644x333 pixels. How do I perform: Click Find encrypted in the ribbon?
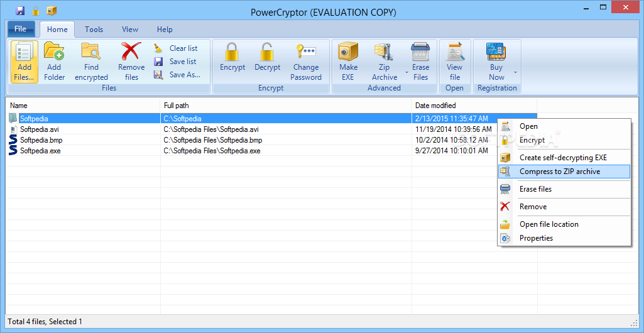click(91, 62)
